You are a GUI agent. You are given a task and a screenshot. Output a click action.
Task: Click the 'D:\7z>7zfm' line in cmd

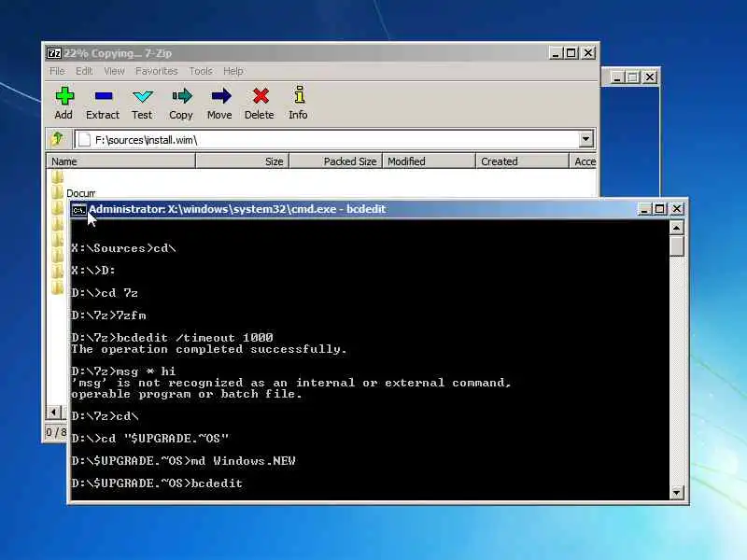pos(109,315)
